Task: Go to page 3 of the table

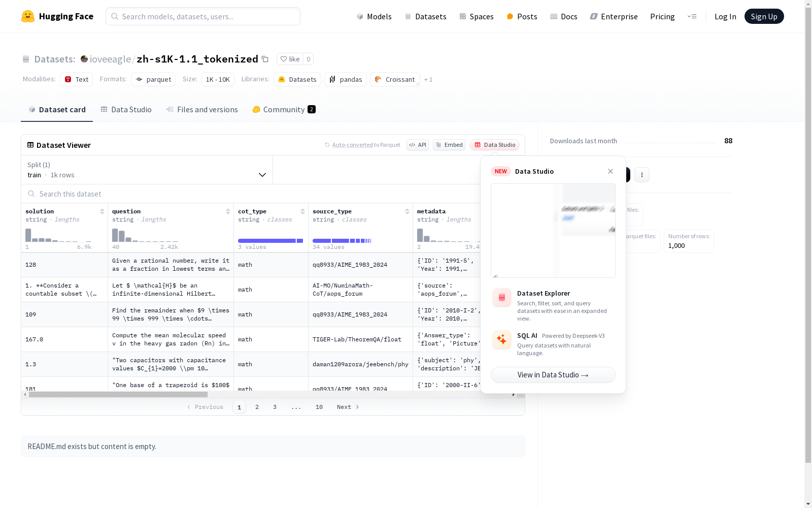Action: pyautogui.click(x=275, y=407)
